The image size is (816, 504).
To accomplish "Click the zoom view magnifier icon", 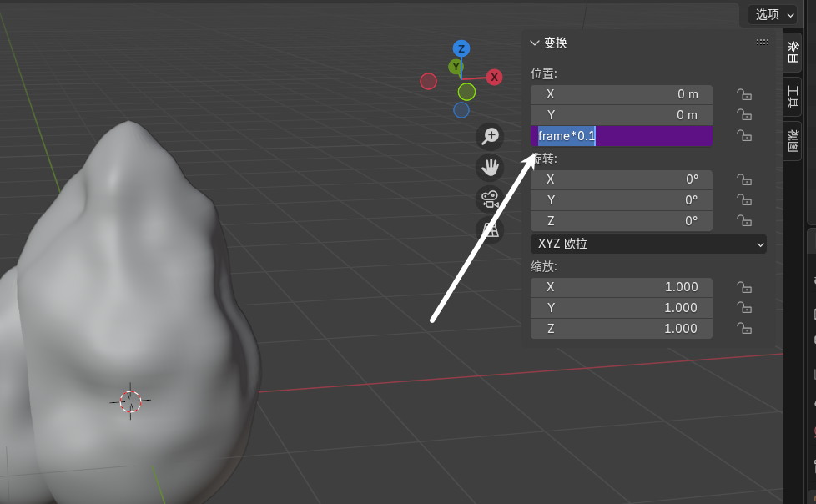I will tap(490, 136).
